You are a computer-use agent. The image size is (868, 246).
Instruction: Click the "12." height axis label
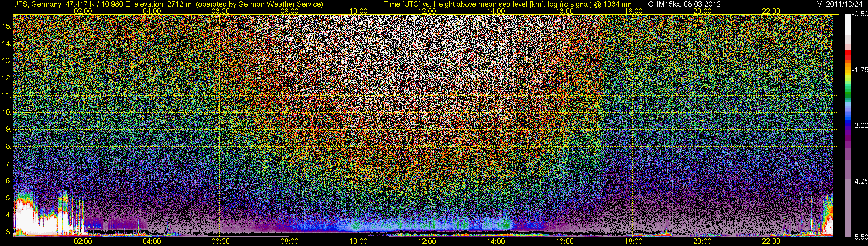(x=7, y=78)
